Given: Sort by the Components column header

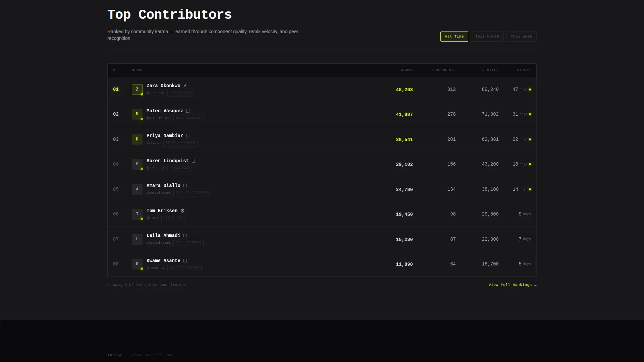Looking at the screenshot, I should pyautogui.click(x=444, y=70).
